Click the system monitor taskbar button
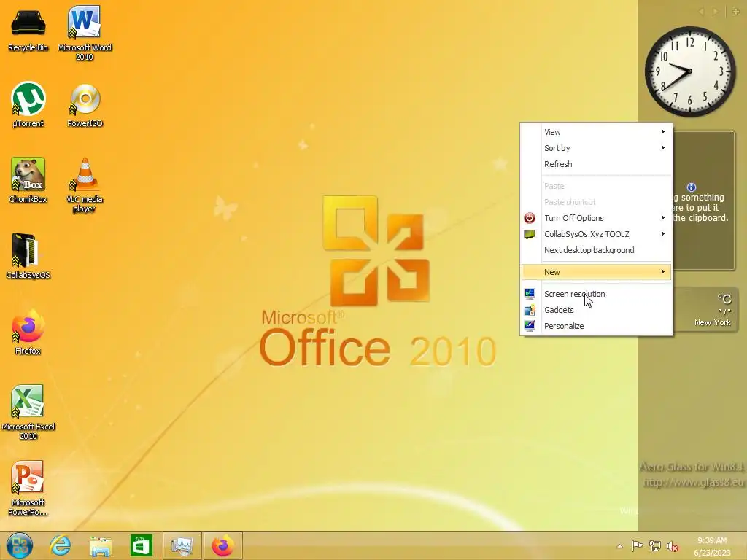The image size is (747, 560). click(x=182, y=545)
